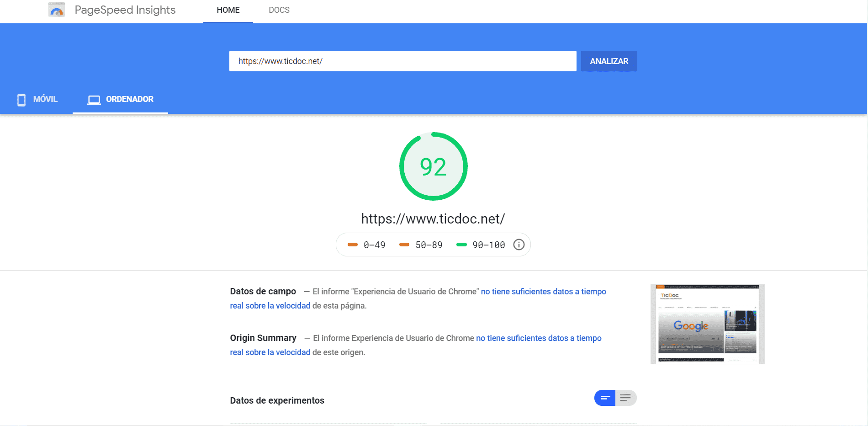The width and height of the screenshot is (868, 426).
Task: Click the Origin Summary heading
Action: click(x=263, y=338)
